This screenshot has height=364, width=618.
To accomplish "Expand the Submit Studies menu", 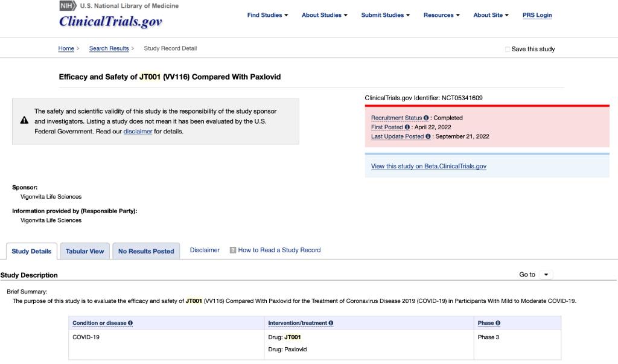I will pyautogui.click(x=385, y=15).
